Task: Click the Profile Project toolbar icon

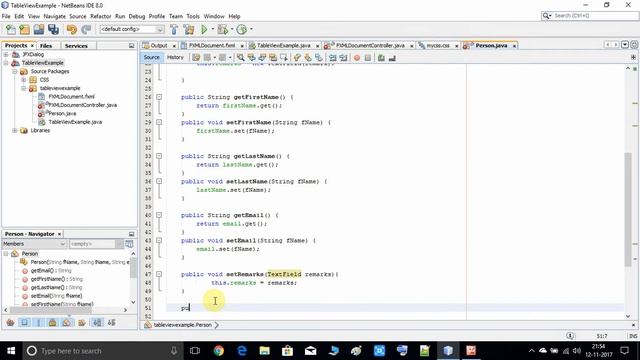Action: click(x=242, y=29)
